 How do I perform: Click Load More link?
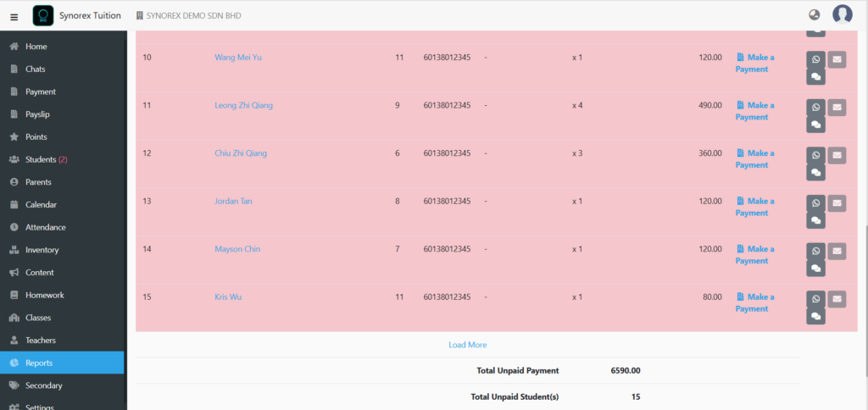coord(468,345)
